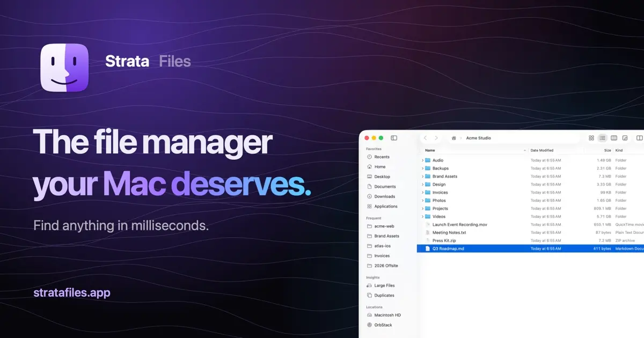Select the Design folder name
Viewport: 644px width, 338px height.
(439, 185)
